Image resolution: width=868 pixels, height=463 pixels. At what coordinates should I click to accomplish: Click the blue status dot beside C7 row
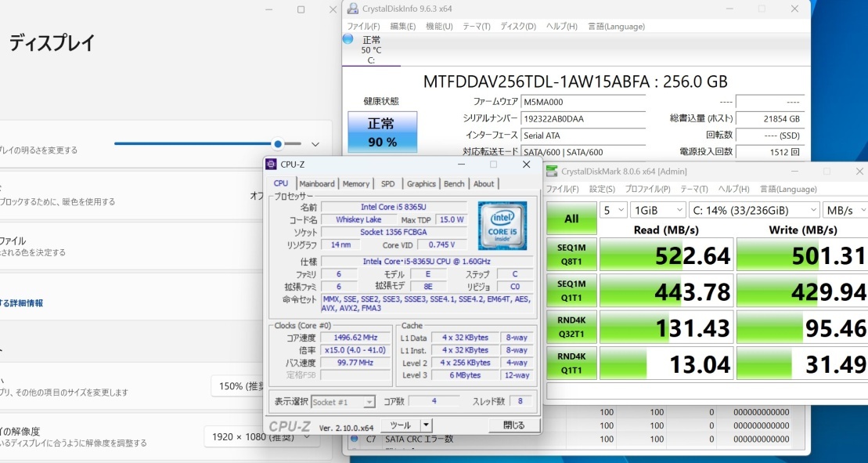[x=354, y=439]
